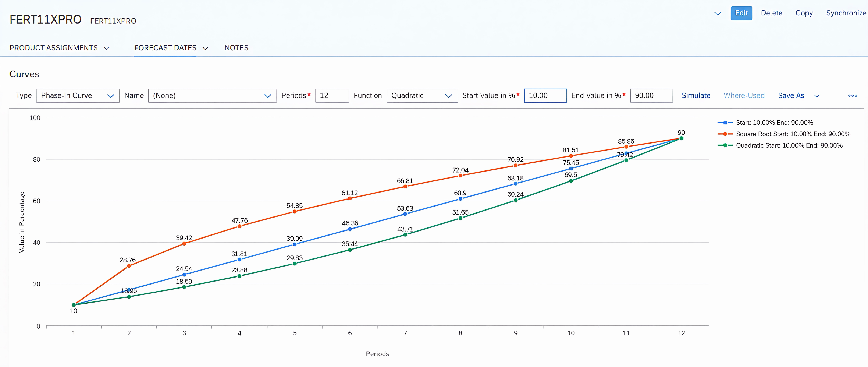This screenshot has height=367, width=868.
Task: Click the Where-Used link
Action: (744, 96)
